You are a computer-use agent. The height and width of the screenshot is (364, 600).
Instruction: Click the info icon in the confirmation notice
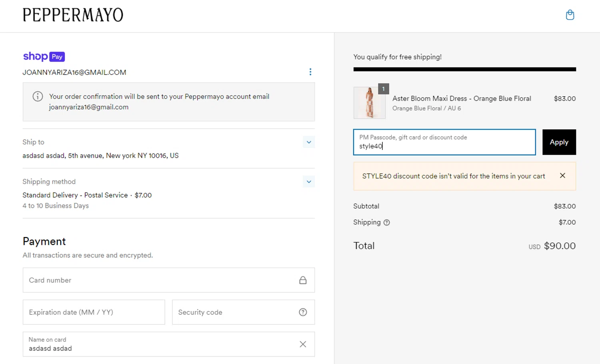(x=38, y=96)
